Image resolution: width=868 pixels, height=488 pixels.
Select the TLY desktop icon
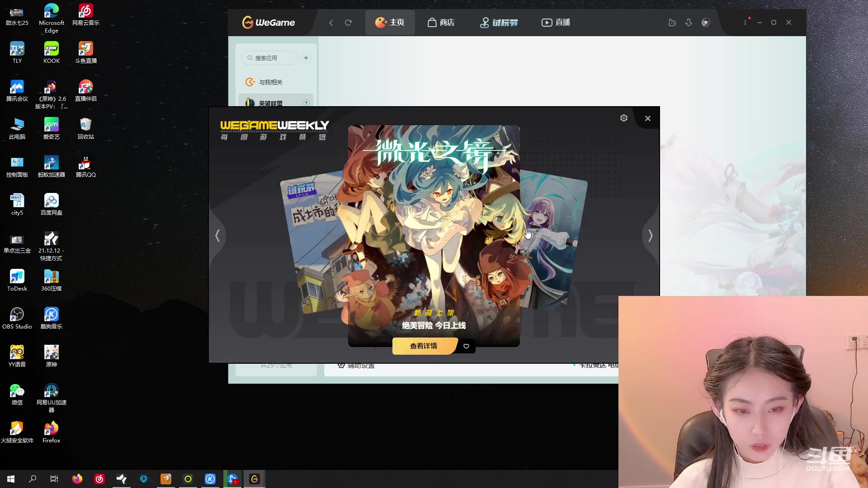pyautogui.click(x=17, y=52)
